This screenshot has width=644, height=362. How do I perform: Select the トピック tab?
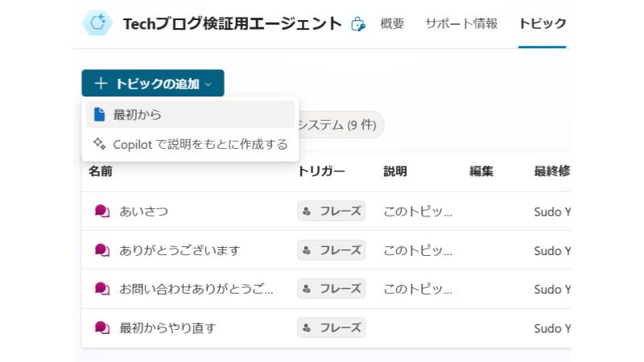click(x=543, y=24)
